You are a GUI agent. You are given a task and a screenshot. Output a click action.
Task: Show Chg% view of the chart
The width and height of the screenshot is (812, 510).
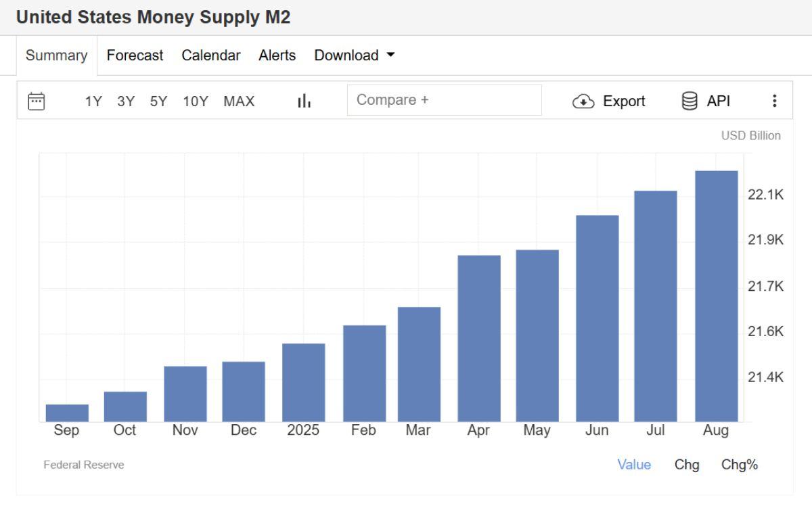tap(740, 465)
